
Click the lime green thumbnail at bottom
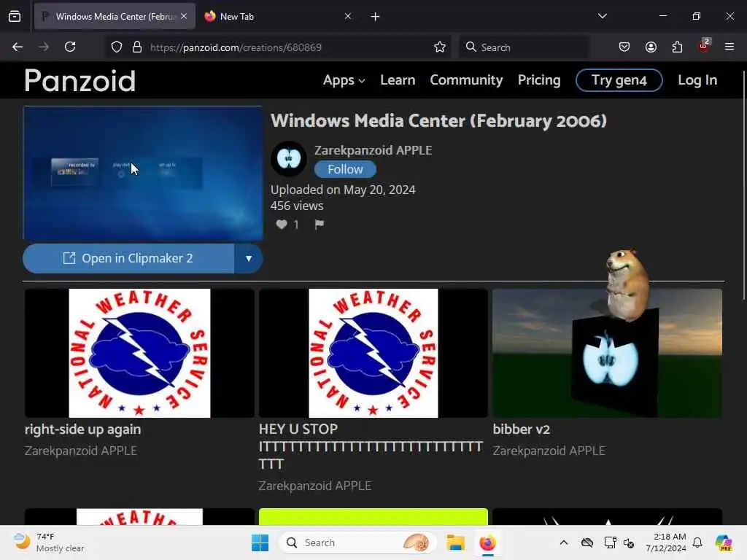point(373,517)
